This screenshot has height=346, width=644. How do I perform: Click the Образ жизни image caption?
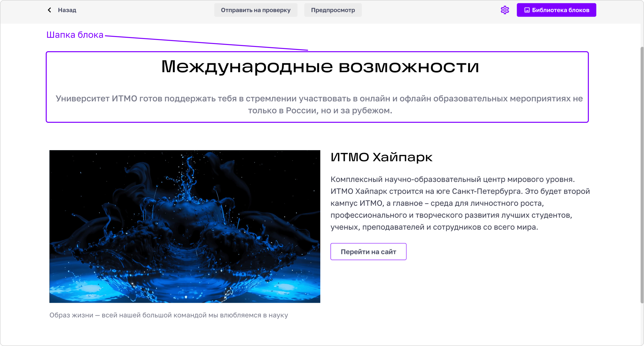click(168, 315)
